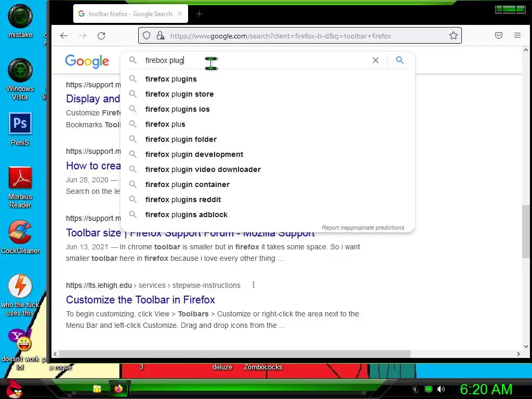Click vertical scrollbar down arrow
This screenshot has width=532, height=399.
526,347
